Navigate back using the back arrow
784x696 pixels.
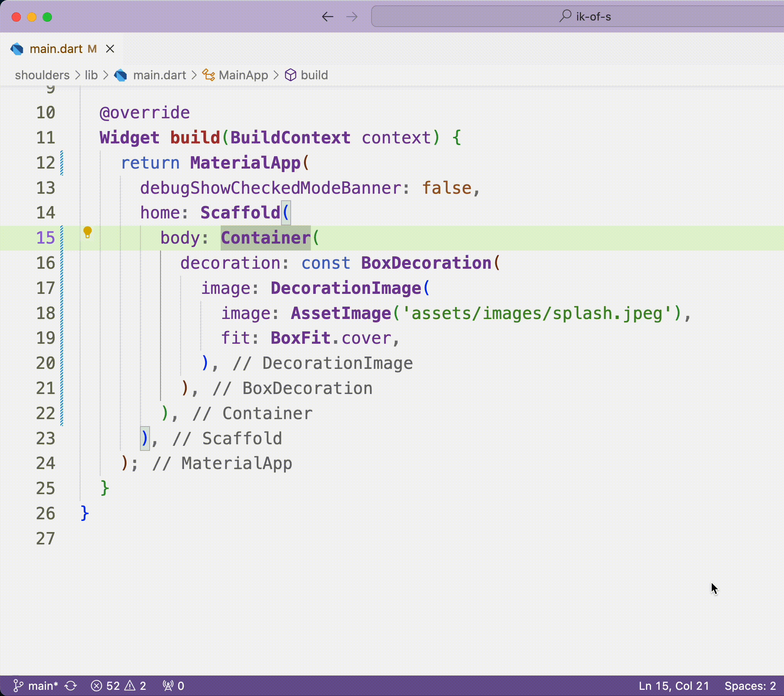point(327,16)
